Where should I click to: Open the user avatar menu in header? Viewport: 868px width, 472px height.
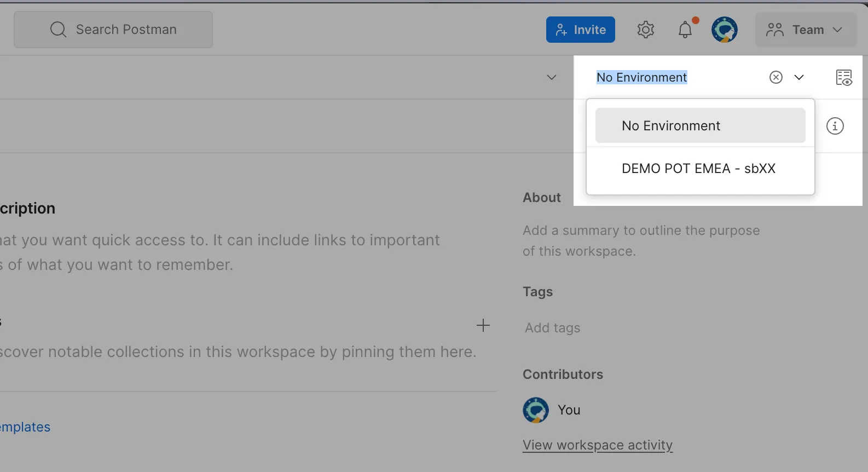[x=725, y=30]
